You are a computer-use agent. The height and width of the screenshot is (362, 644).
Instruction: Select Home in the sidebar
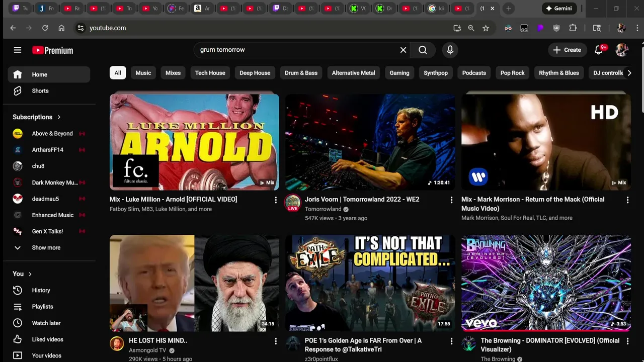click(x=49, y=74)
